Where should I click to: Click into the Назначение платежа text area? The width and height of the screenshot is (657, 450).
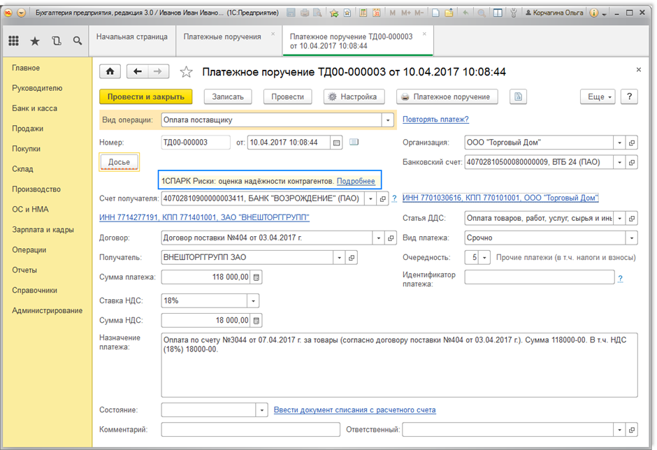pos(399,365)
